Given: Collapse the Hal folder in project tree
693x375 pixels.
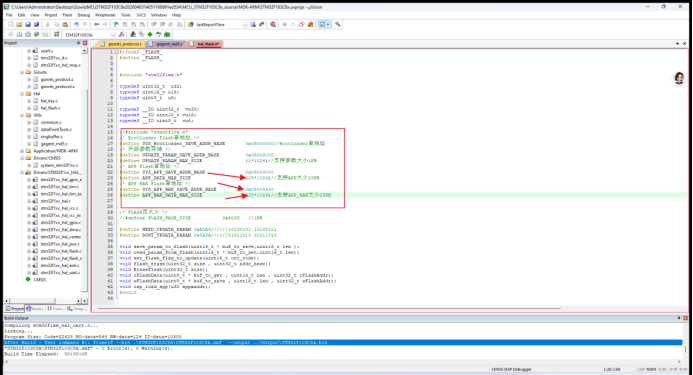Looking at the screenshot, I should [x=22, y=94].
